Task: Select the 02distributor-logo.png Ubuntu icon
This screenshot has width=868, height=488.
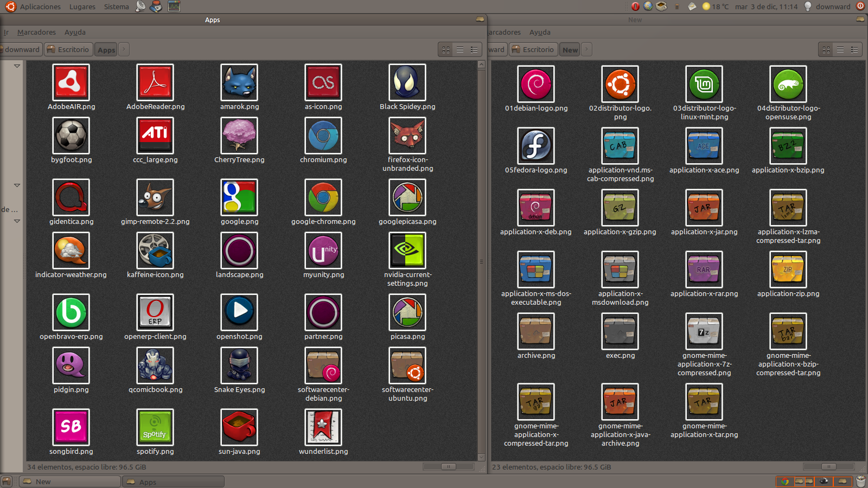Action: pos(620,84)
